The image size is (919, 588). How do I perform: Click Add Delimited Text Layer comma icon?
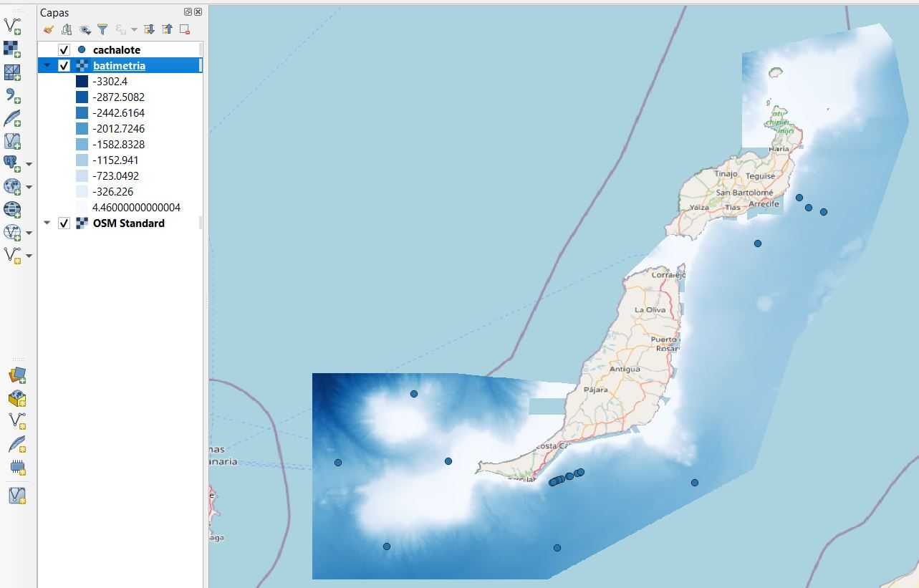tap(12, 95)
